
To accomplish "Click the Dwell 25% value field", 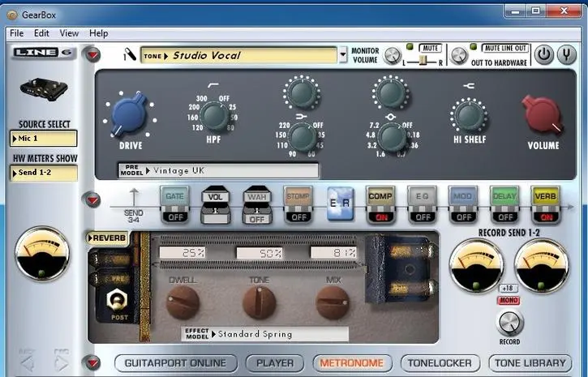I will coord(182,253).
